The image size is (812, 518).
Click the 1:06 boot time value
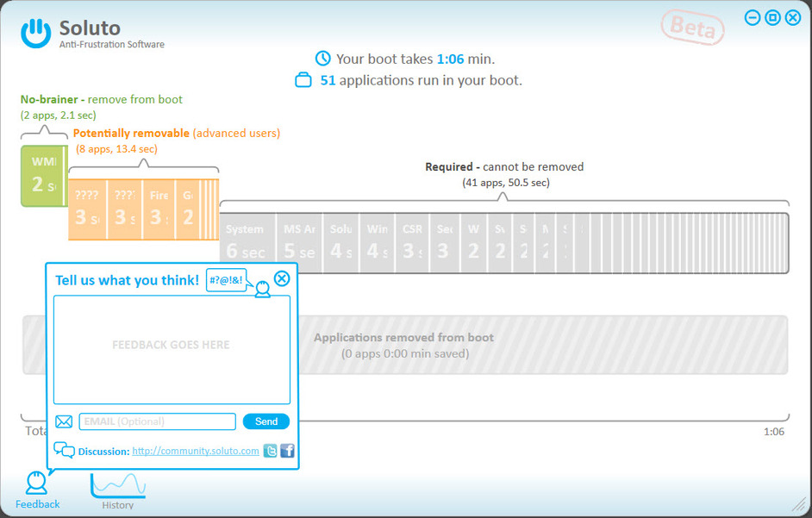(x=450, y=59)
